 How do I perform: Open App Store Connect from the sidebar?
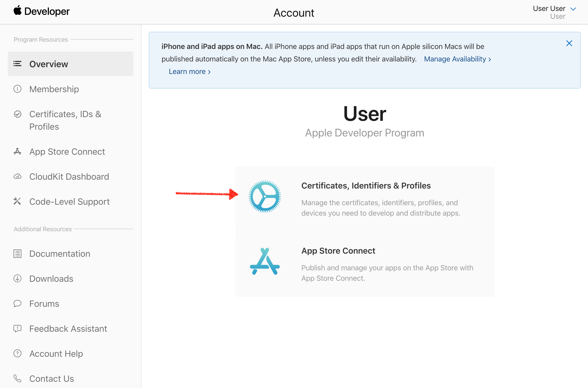click(67, 152)
